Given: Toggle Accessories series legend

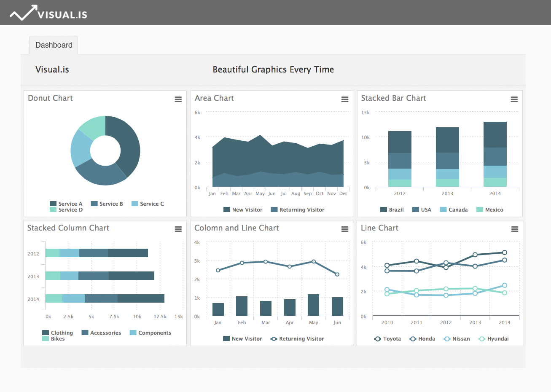Looking at the screenshot, I should 101,333.
